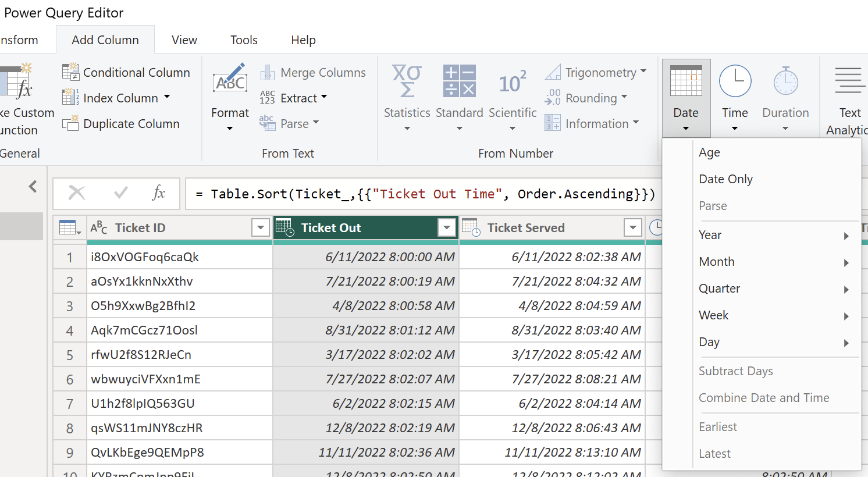Viewport: 868px width, 477px height.
Task: Collapse the Queries pane with left chevron
Action: (33, 187)
